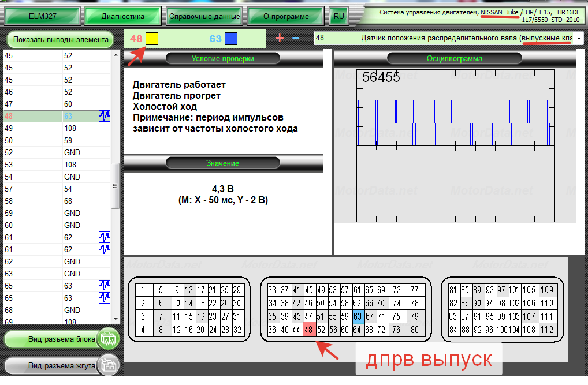Open the Диагностика section
Image resolution: width=588 pixels, height=385 pixels.
coord(122,16)
